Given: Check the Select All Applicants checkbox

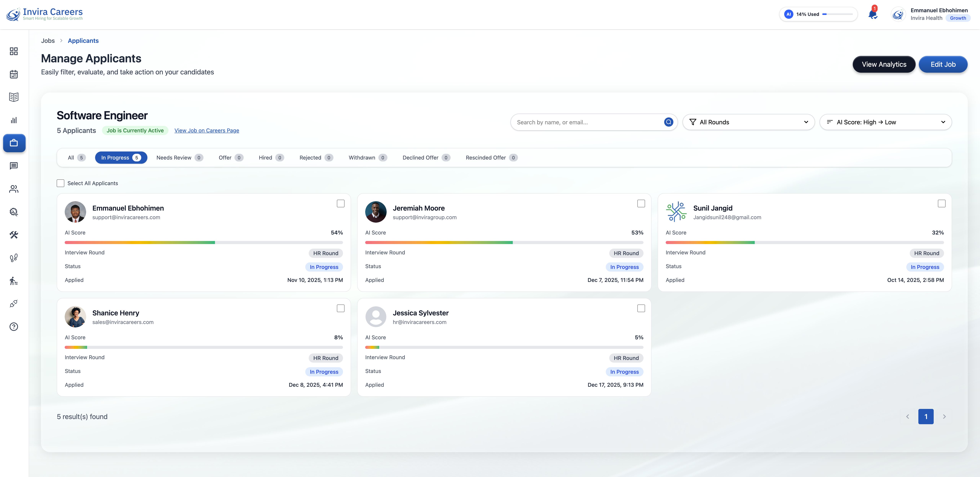Looking at the screenshot, I should [60, 183].
